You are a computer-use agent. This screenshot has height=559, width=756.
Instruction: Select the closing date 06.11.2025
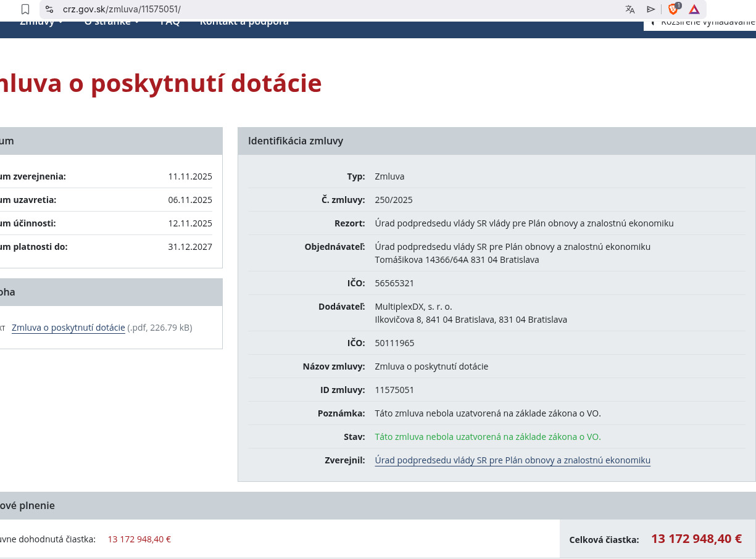190,200
